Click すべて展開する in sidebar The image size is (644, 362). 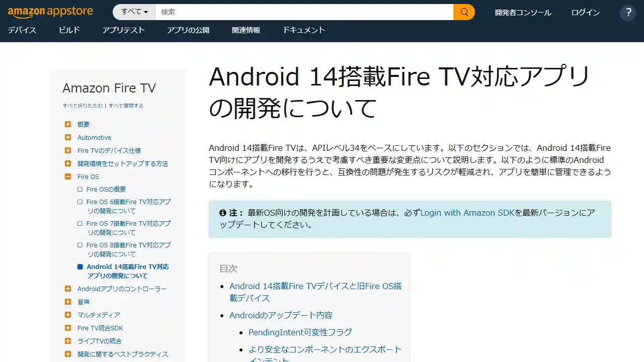(x=126, y=106)
